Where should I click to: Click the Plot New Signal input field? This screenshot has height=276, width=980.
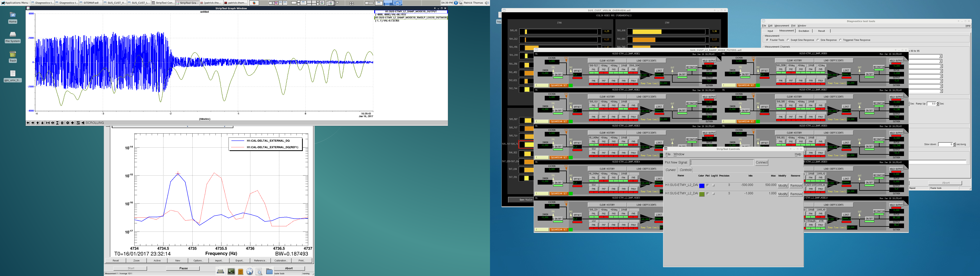pyautogui.click(x=722, y=162)
